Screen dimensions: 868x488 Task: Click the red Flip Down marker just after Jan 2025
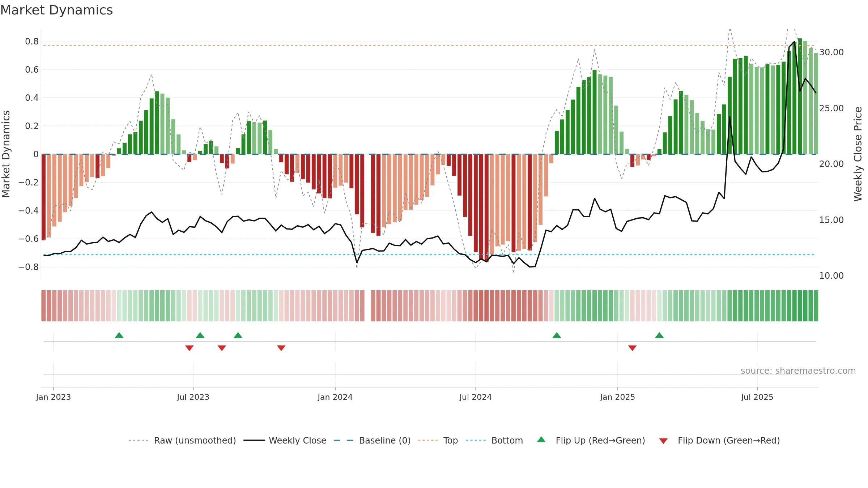(x=632, y=348)
